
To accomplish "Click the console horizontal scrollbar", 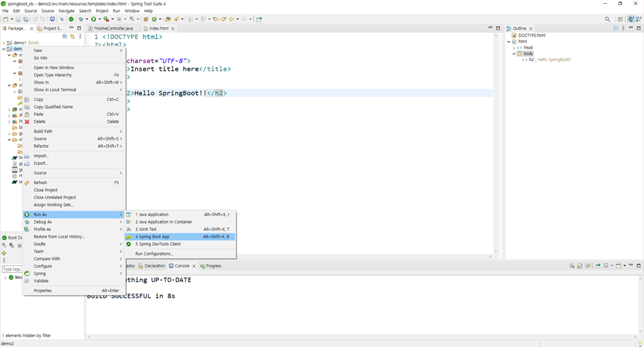I will (361, 337).
